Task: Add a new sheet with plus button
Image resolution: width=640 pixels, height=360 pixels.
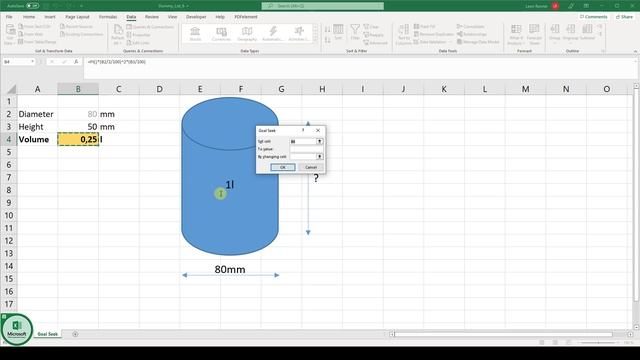Action: 75,334
